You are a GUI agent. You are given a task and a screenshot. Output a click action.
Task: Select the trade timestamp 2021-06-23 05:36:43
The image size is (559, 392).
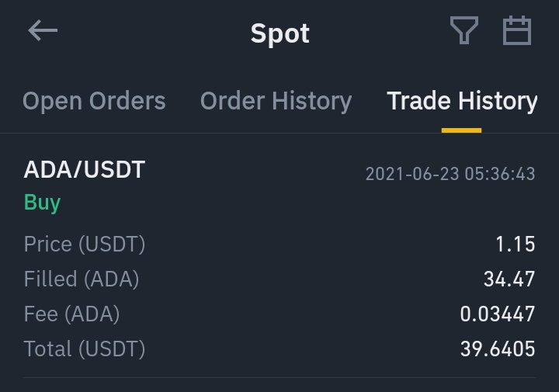tap(450, 174)
